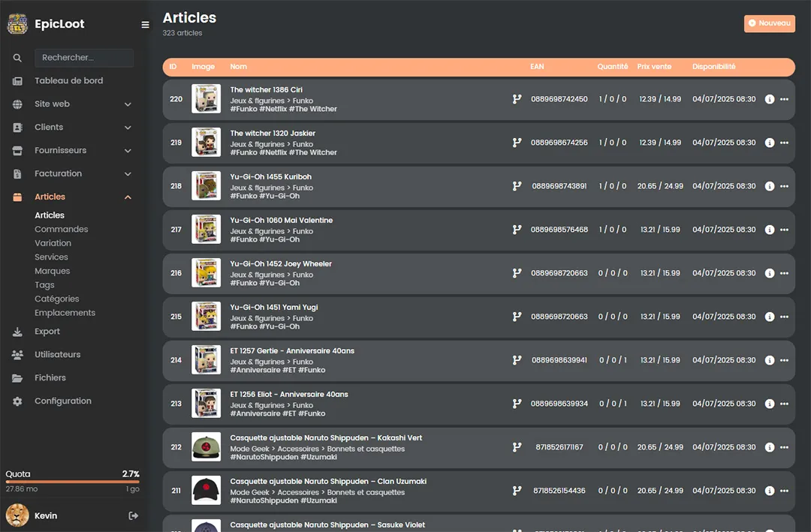Click the Tableau de bord icon

coord(17,81)
